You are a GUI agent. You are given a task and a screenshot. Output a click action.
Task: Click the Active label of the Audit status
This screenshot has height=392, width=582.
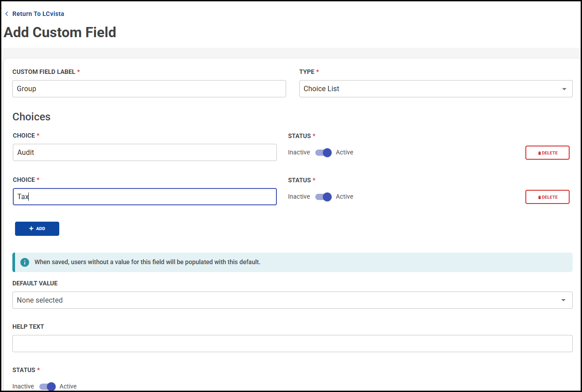[x=345, y=153]
